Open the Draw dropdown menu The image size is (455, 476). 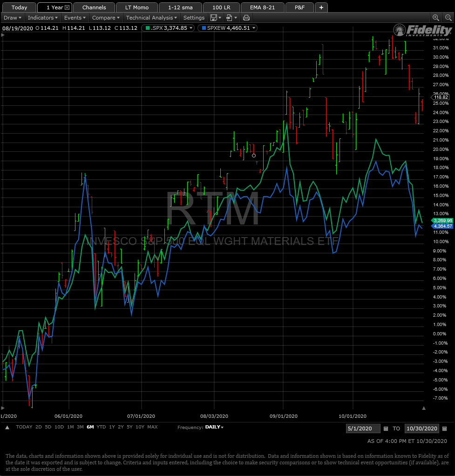[12, 17]
